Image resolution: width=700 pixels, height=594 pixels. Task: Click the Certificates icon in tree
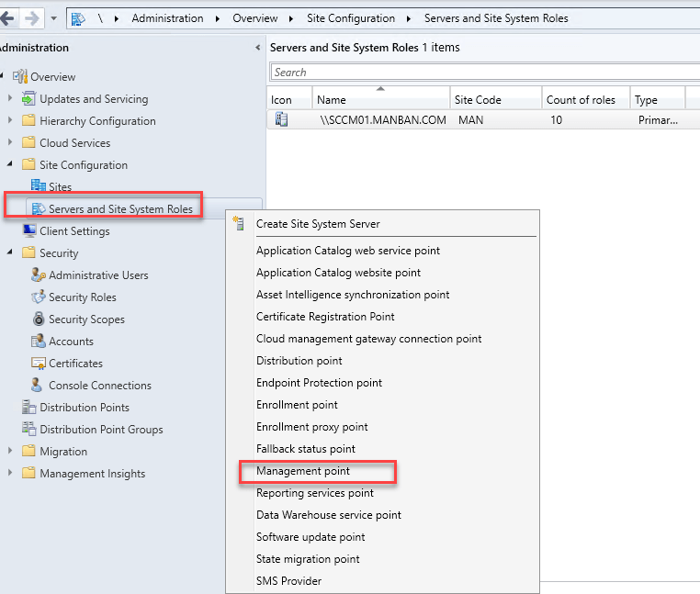[x=38, y=363]
